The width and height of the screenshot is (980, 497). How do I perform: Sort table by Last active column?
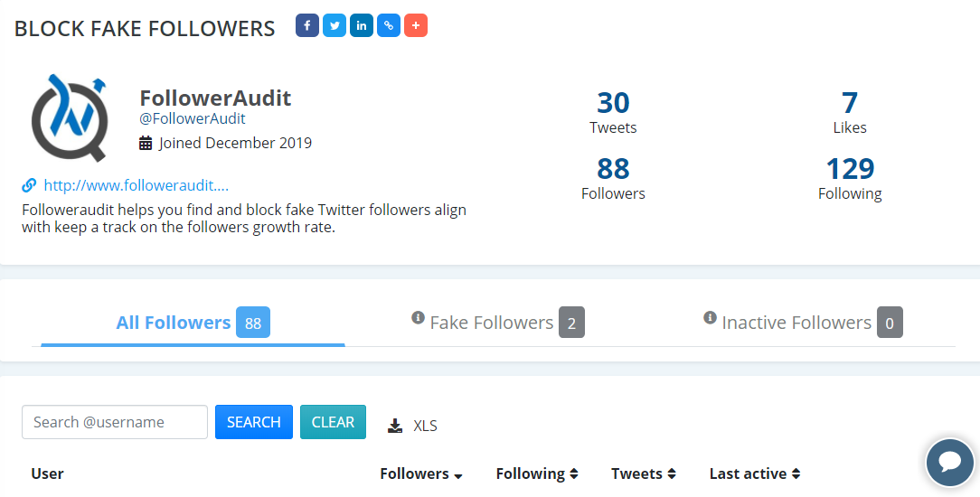[x=754, y=474]
